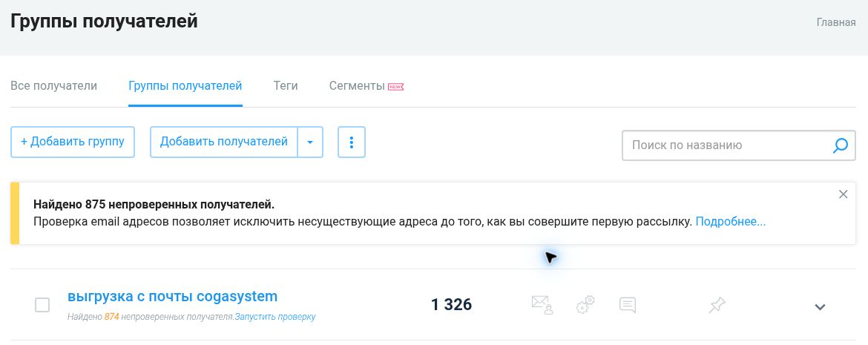Image resolution: width=868 pixels, height=345 pixels.
Task: Click the search magnifier icon
Action: 841,145
